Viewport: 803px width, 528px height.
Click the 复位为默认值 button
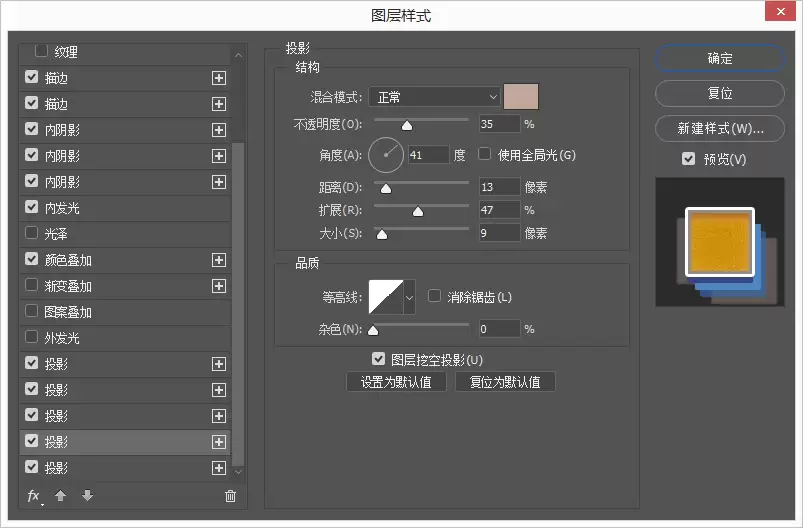505,382
